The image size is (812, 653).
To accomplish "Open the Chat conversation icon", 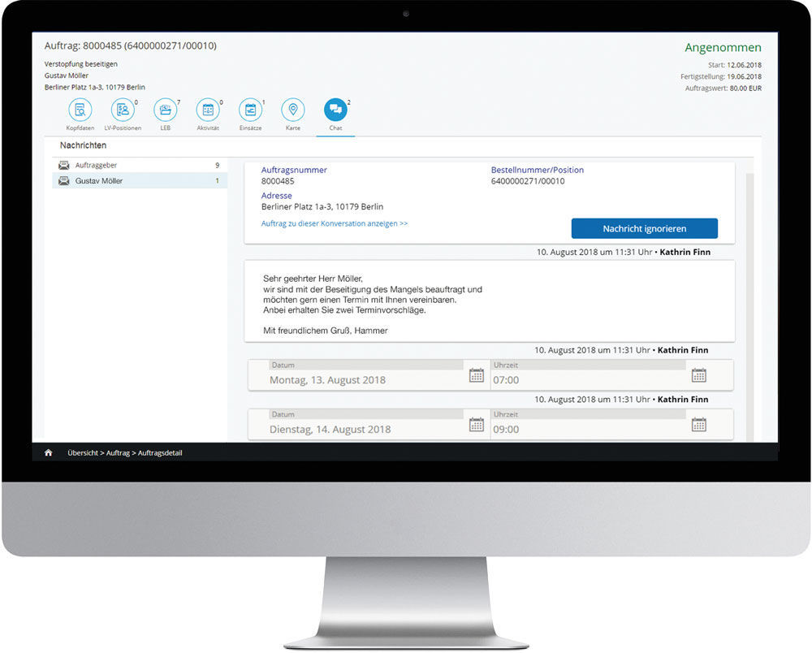I will tap(335, 110).
